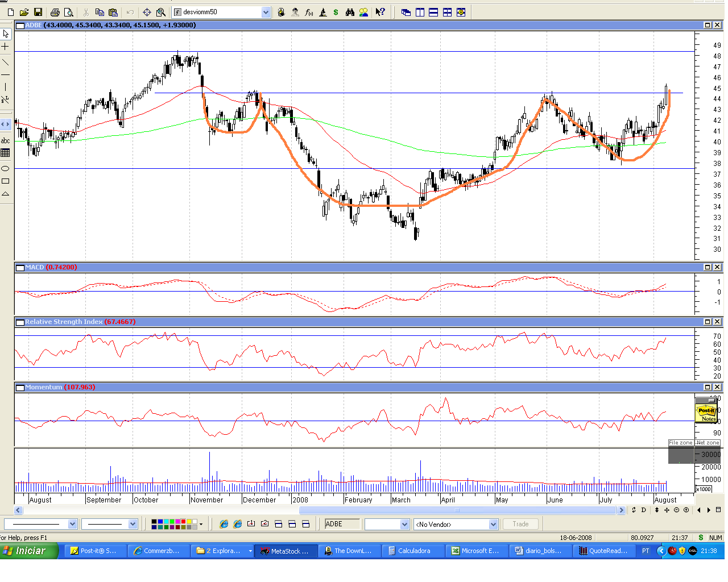The image size is (728, 582).
Task: Click the 18-06-2008 date in status bar
Action: (x=576, y=538)
